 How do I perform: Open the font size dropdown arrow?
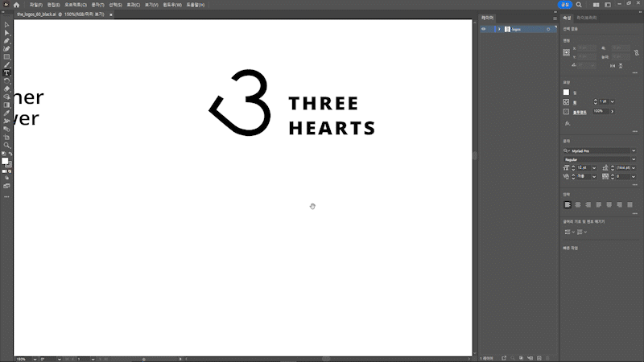[x=594, y=168]
